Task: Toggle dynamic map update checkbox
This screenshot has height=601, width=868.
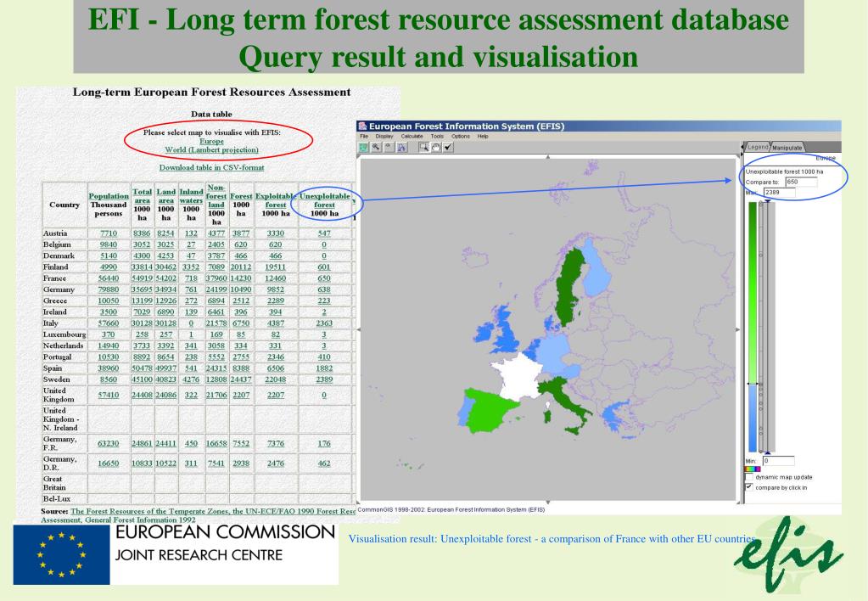Action: point(749,477)
